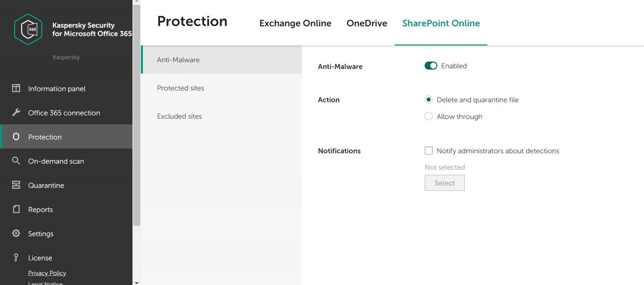644x285 pixels.
Task: Switch to the Exchange Online tab
Action: (295, 23)
